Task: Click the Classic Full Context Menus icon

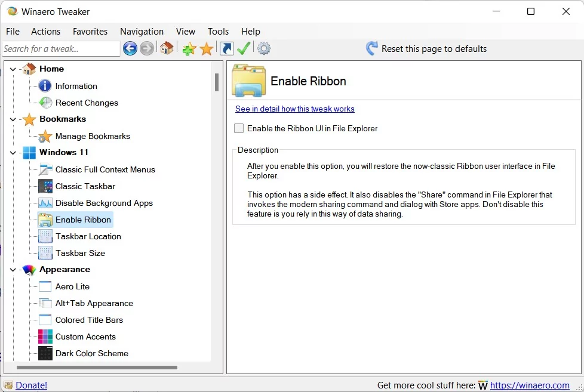Action: (45, 169)
